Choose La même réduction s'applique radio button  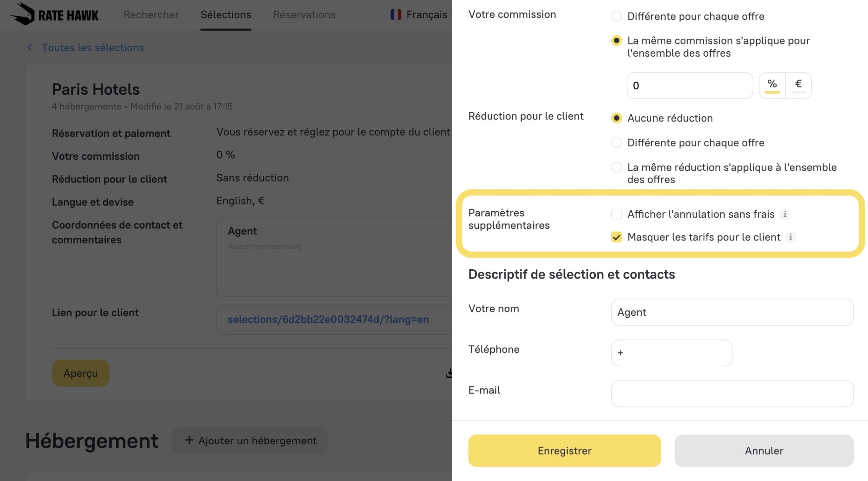pyautogui.click(x=616, y=167)
